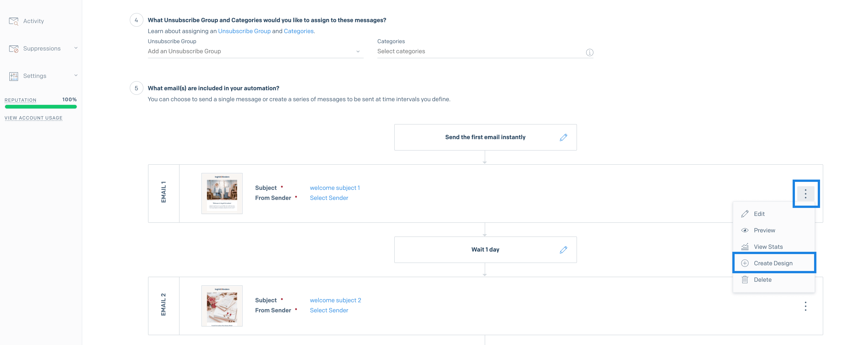Open the 'welcome subject 1' link
The height and width of the screenshot is (345, 868).
(x=335, y=188)
